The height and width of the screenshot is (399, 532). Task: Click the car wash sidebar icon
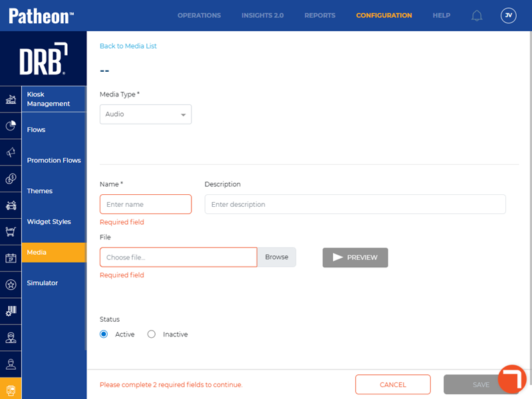(x=11, y=205)
